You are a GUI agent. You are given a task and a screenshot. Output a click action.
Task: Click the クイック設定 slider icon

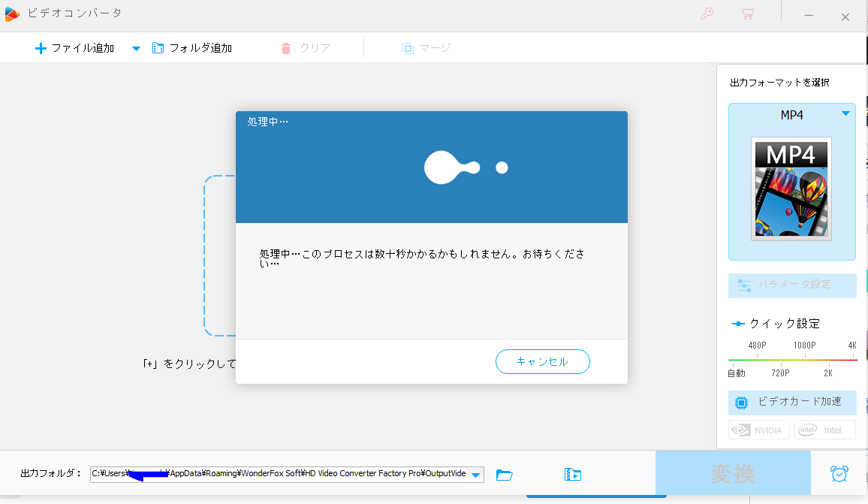pyautogui.click(x=738, y=324)
